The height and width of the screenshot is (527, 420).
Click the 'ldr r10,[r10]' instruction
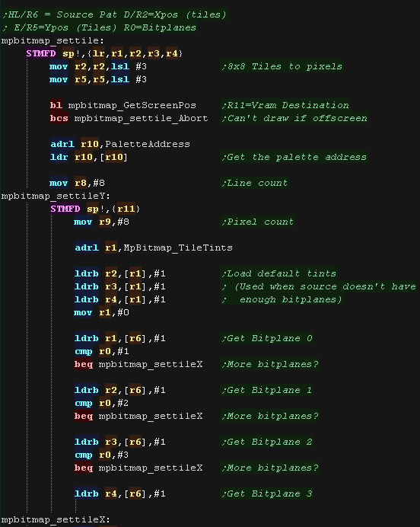coord(89,158)
